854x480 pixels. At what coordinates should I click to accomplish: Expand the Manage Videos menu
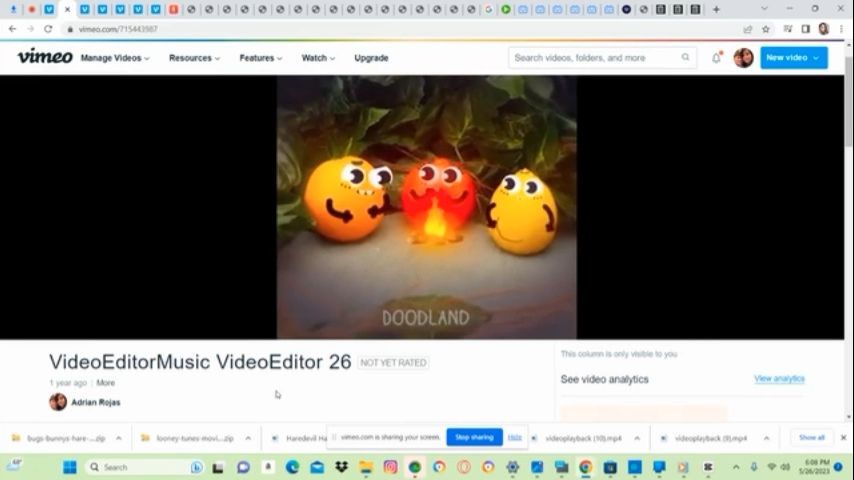point(115,58)
